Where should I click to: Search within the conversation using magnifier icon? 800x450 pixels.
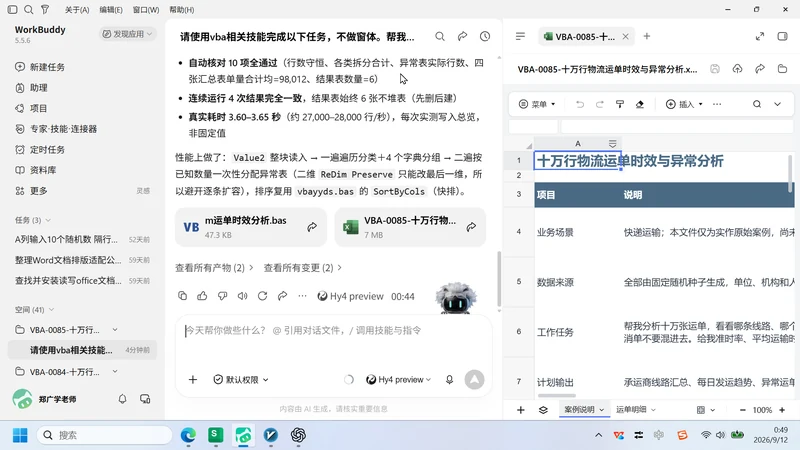(440, 36)
